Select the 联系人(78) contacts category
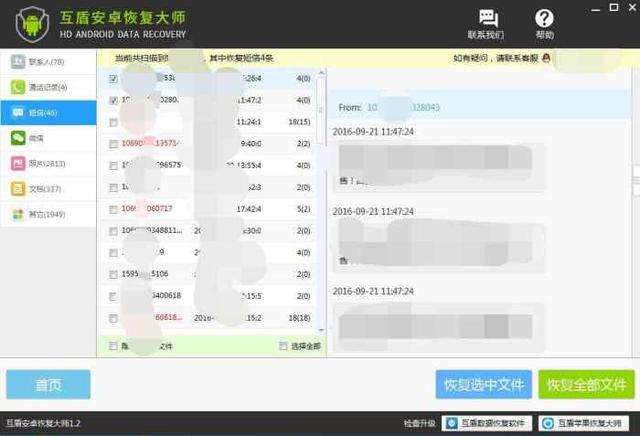The width and height of the screenshot is (640, 436). (x=49, y=62)
